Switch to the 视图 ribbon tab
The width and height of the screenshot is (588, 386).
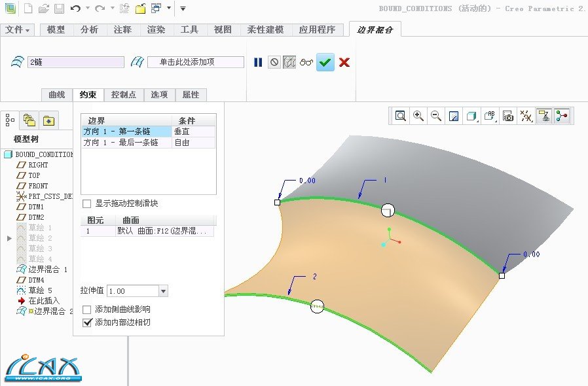click(223, 29)
